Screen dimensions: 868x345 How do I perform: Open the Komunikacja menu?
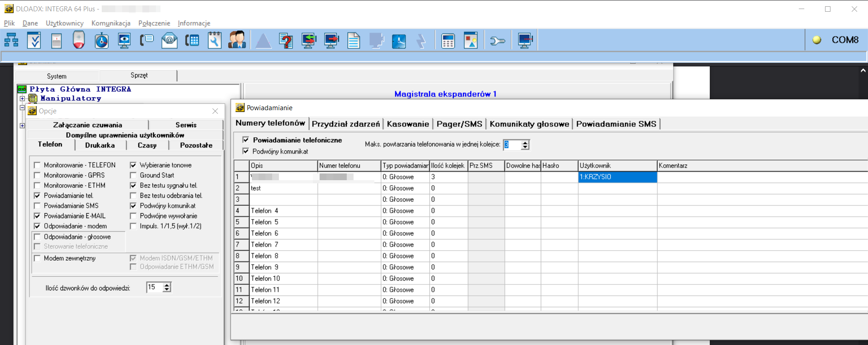(111, 23)
